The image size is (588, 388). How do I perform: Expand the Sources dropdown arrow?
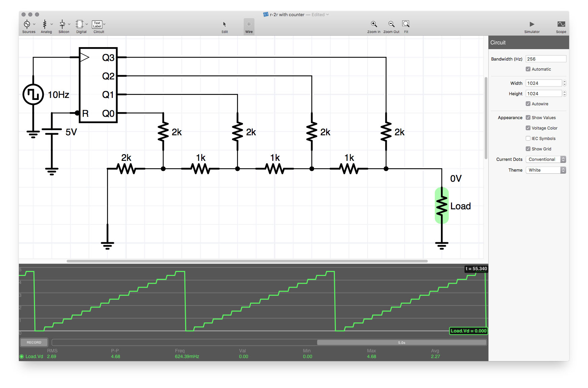click(x=34, y=24)
